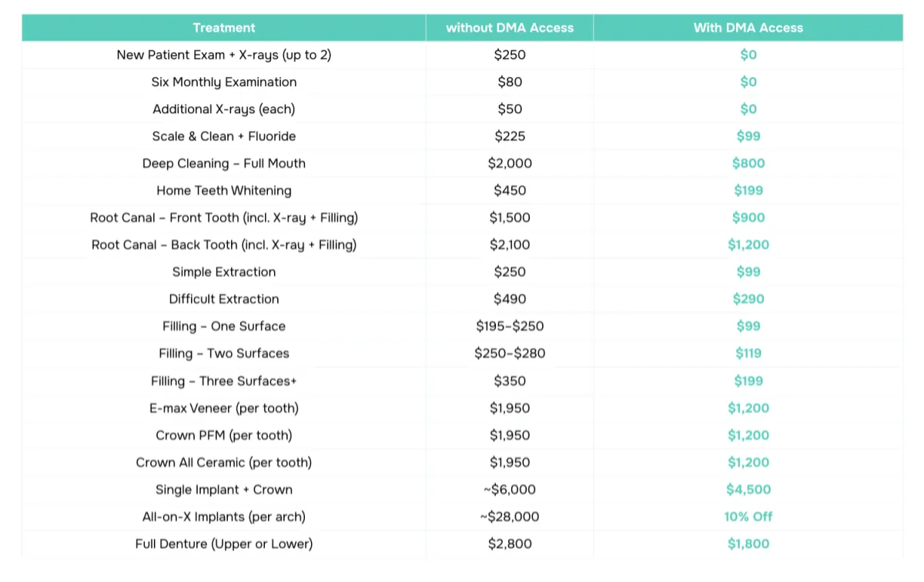Click the $900 Root Canal Front Tooth price
This screenshot has height=582, width=924.
pos(748,218)
